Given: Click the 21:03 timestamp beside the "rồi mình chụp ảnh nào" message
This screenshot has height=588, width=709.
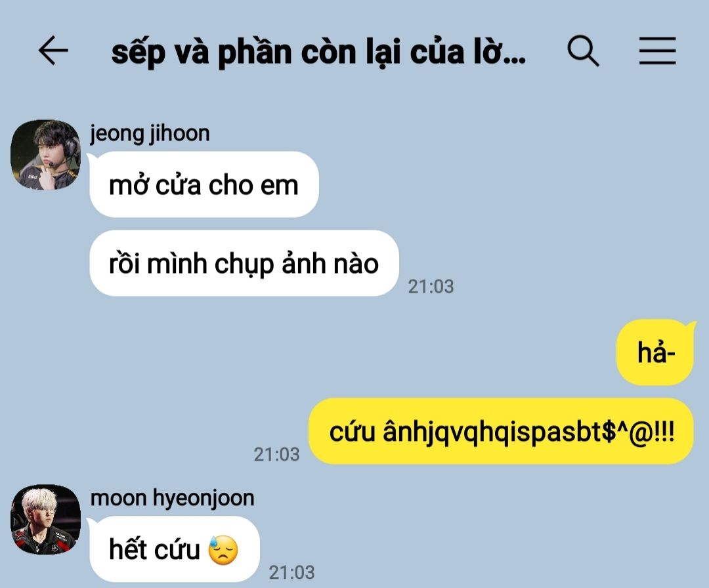Looking at the screenshot, I should pyautogui.click(x=431, y=287).
